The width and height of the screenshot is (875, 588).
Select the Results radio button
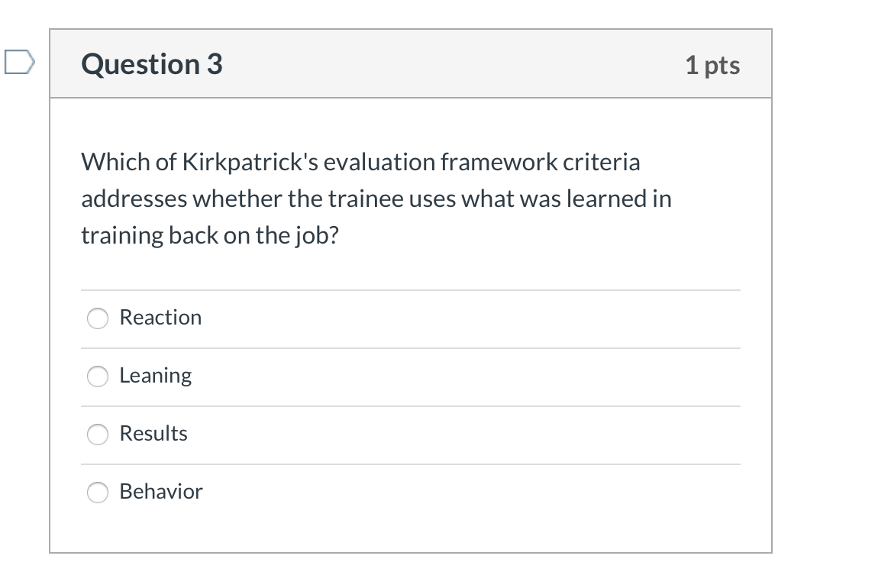pyautogui.click(x=97, y=435)
